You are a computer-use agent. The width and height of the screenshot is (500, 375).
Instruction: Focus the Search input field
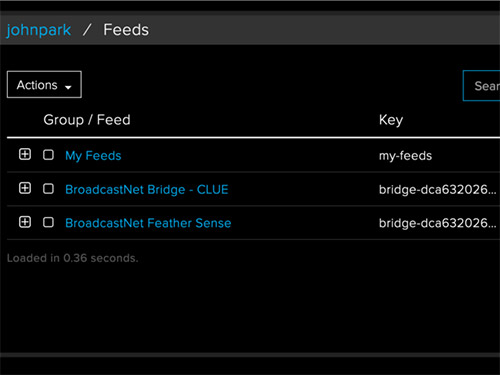(x=482, y=85)
